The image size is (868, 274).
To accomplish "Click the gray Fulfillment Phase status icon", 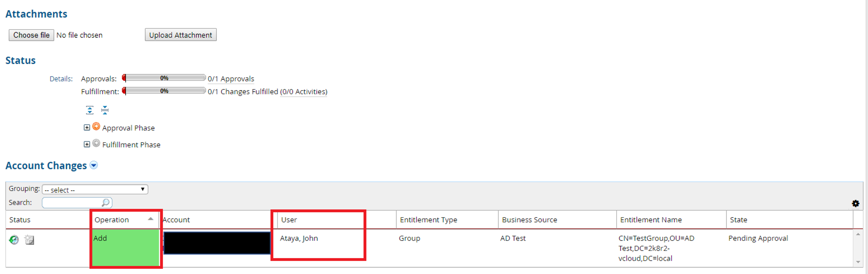I will pos(96,143).
